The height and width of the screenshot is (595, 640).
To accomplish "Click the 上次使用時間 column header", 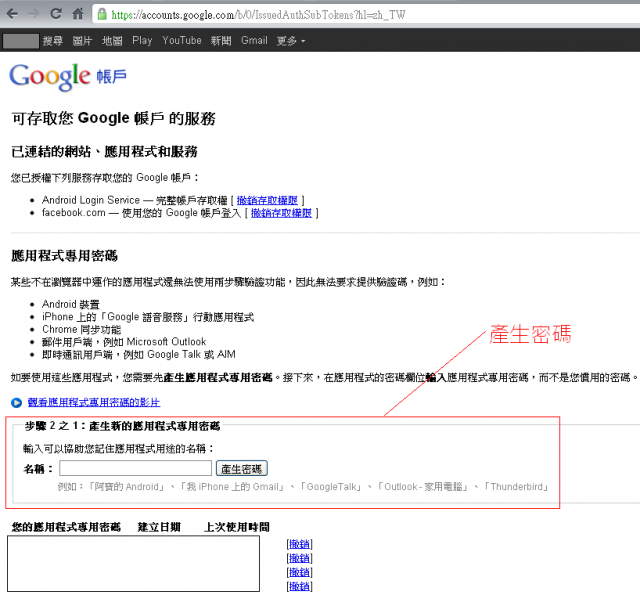I will pyautogui.click(x=237, y=527).
